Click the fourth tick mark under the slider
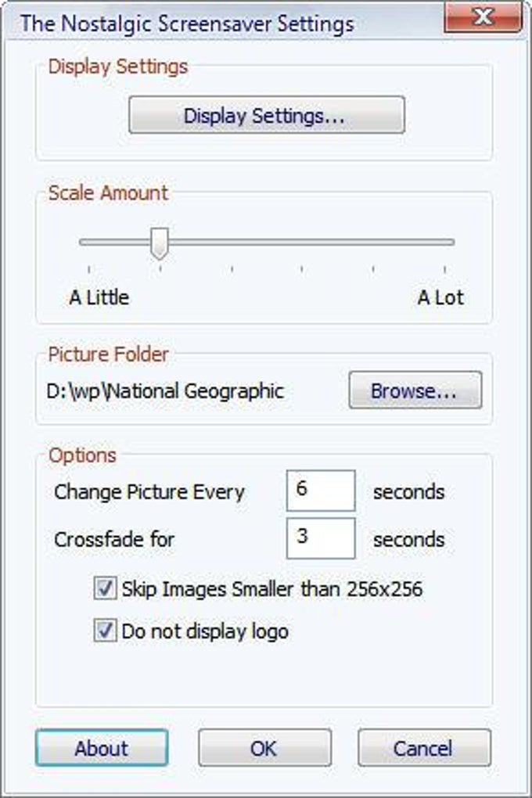The width and height of the screenshot is (532, 798). [302, 269]
